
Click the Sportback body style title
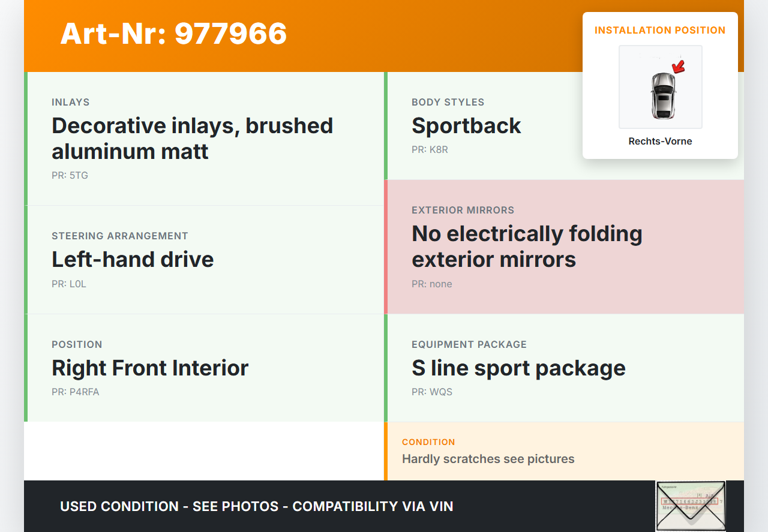point(466,126)
